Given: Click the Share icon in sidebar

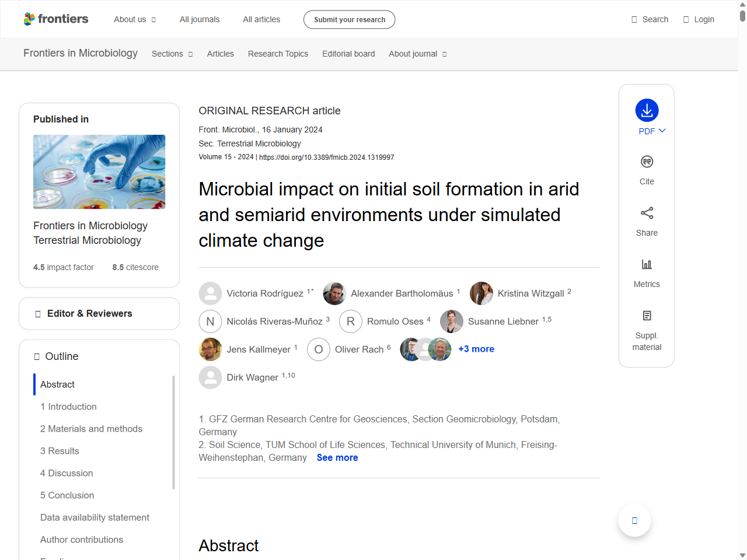Looking at the screenshot, I should point(647,213).
